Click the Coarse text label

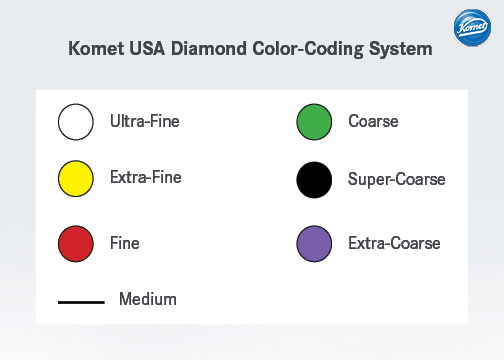click(x=373, y=121)
